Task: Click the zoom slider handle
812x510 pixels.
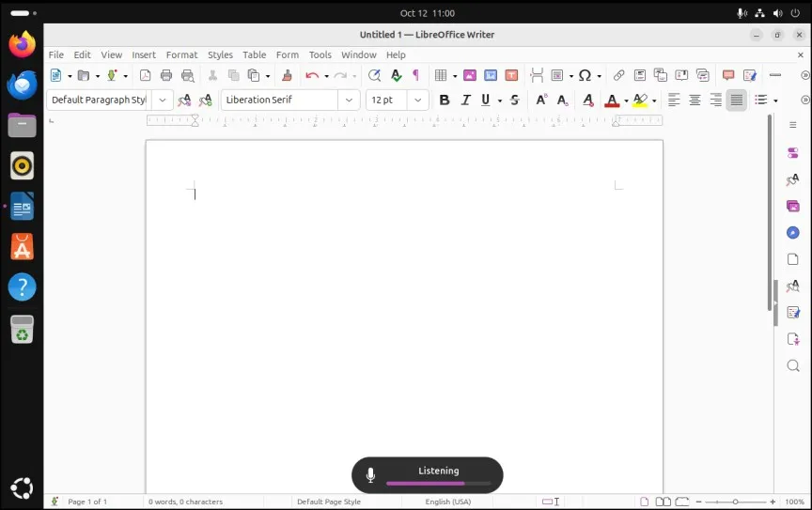Action: (x=735, y=502)
